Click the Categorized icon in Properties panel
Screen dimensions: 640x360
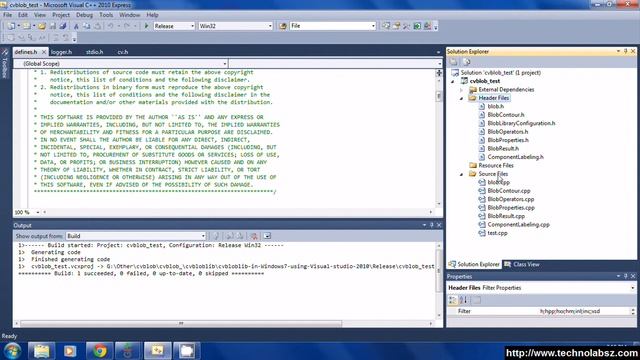453,300
